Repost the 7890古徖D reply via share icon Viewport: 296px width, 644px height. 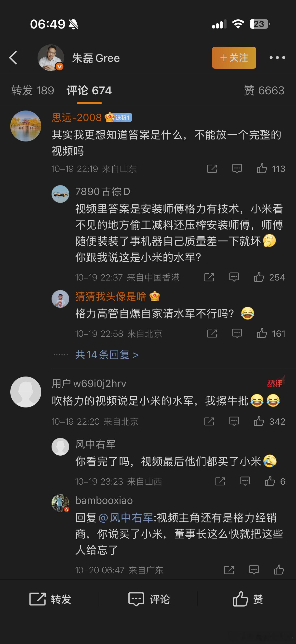pyautogui.click(x=209, y=277)
